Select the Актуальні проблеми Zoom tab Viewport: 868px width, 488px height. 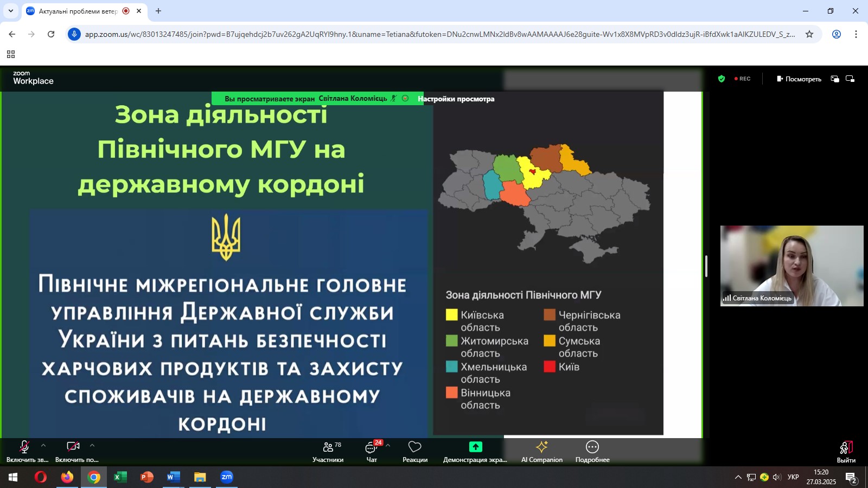(x=78, y=11)
